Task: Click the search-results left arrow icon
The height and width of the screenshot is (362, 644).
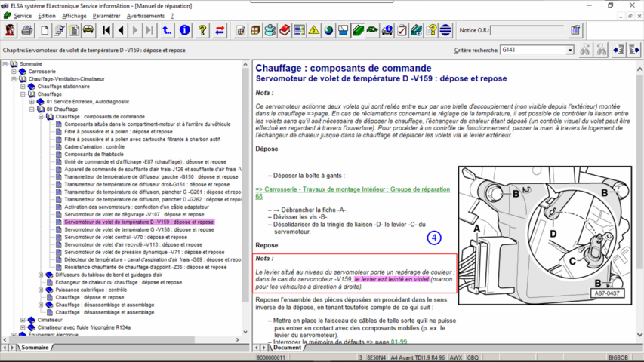Action: tap(619, 50)
